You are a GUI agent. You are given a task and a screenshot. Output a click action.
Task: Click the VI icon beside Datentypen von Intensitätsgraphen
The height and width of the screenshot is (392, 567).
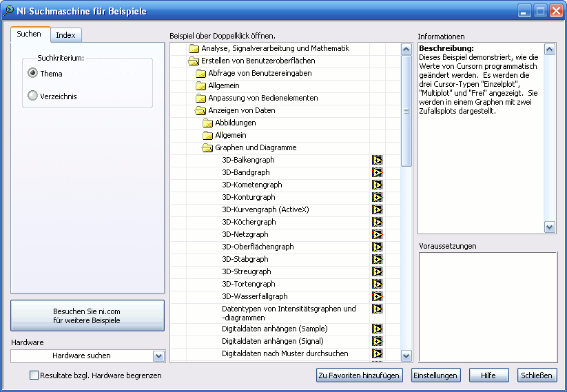(x=377, y=309)
